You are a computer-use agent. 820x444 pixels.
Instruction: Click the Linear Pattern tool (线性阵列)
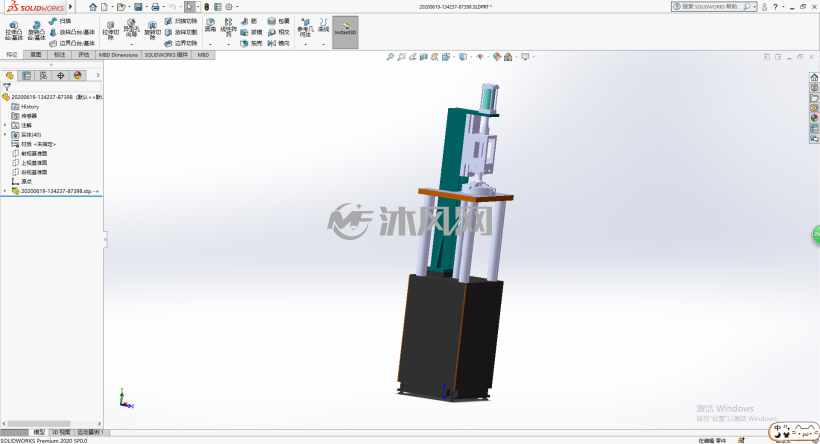[x=229, y=28]
